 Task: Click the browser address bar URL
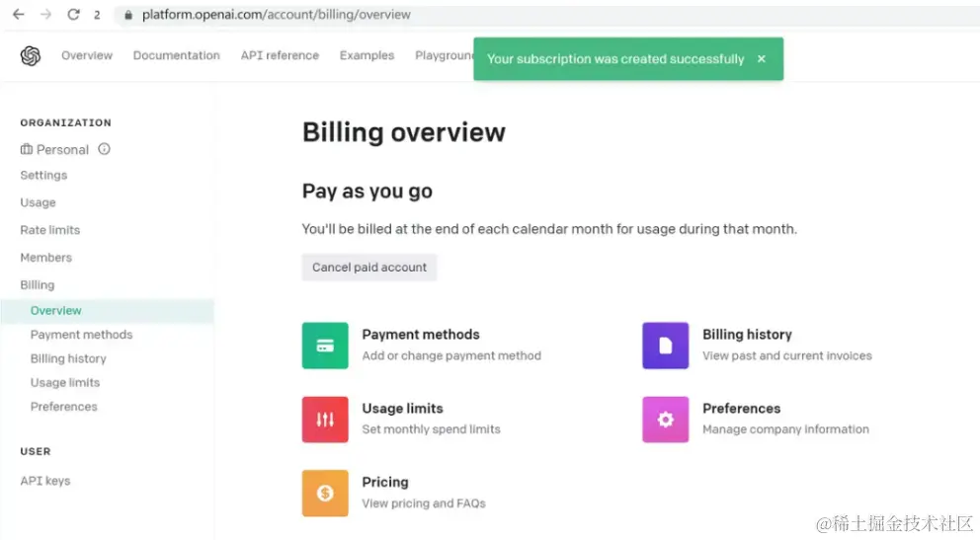tap(277, 15)
